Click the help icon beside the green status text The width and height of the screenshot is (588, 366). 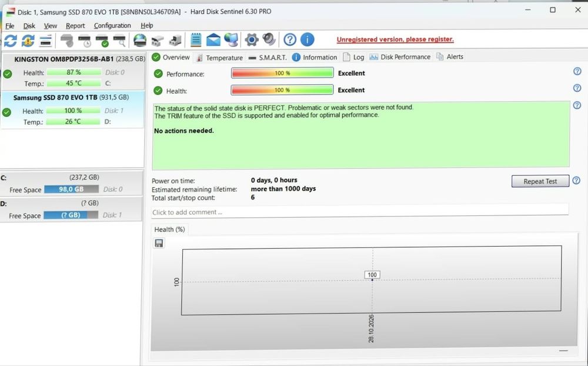tap(577, 105)
